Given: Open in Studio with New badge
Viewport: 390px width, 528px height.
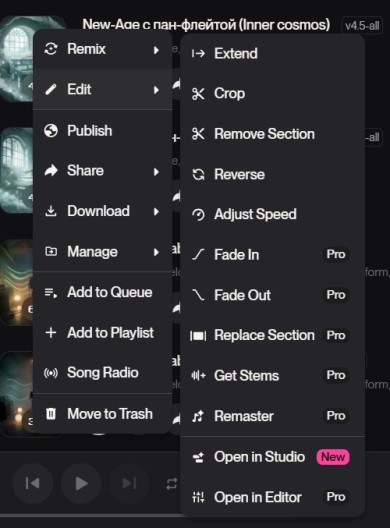Looking at the screenshot, I should [272, 457].
